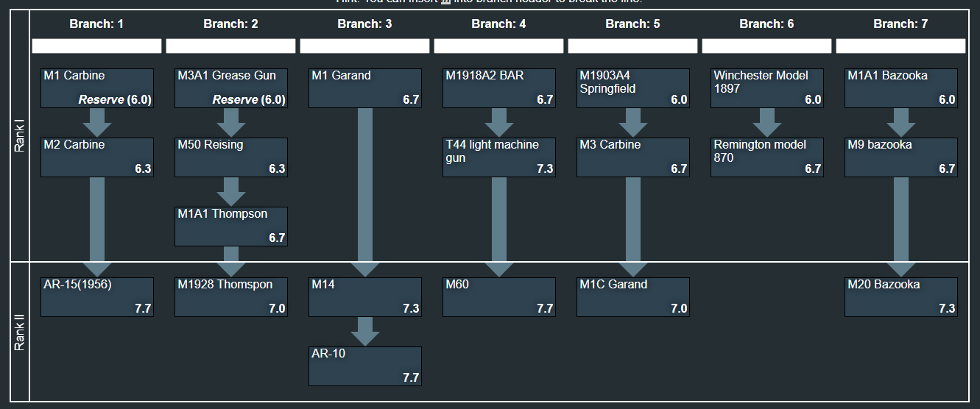Select the M1A1 Thompson node
980x409 pixels.
tap(231, 227)
